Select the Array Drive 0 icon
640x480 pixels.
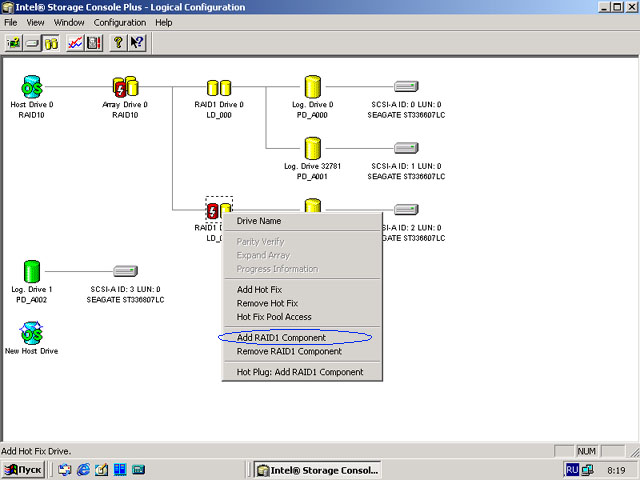[124, 87]
